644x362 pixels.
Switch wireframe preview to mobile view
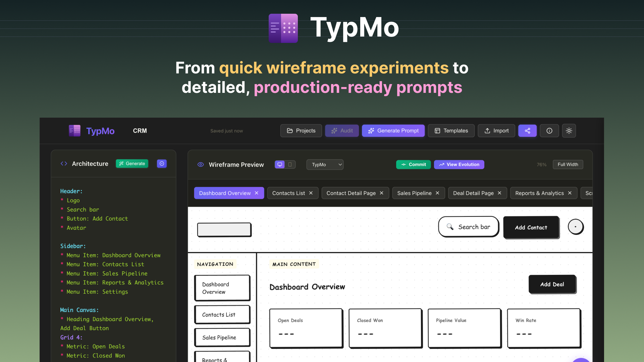(290, 165)
